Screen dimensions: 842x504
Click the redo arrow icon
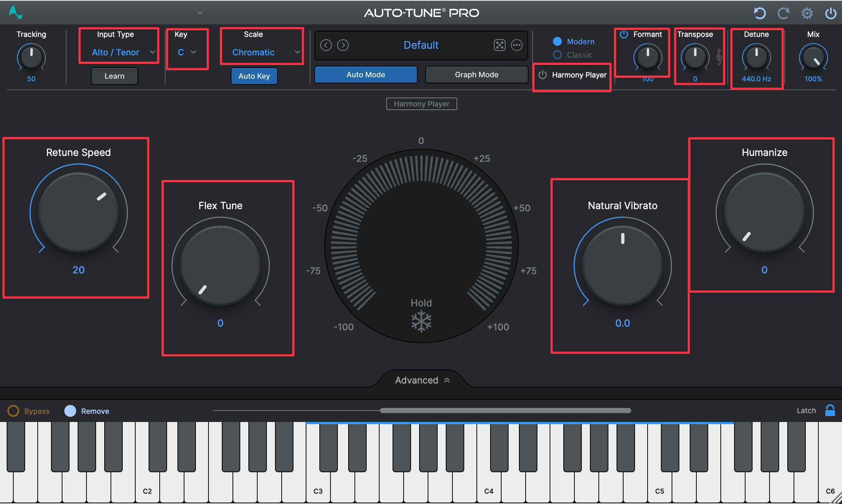[783, 13]
